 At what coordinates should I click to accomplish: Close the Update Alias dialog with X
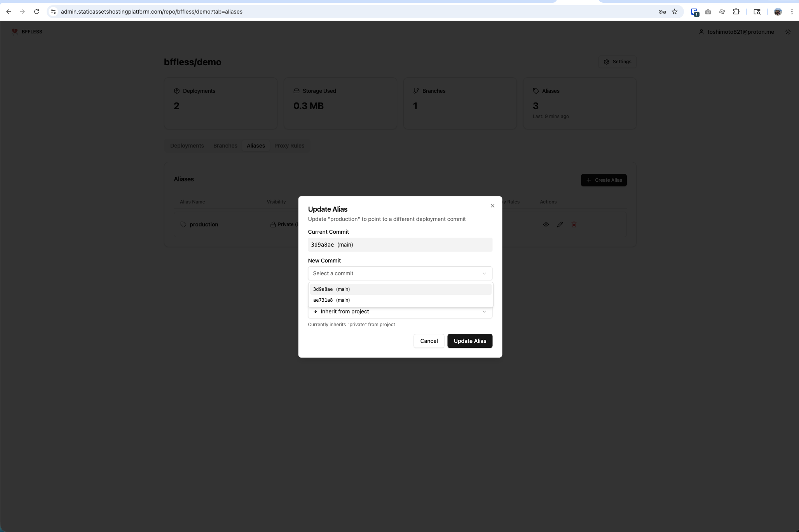pos(492,206)
